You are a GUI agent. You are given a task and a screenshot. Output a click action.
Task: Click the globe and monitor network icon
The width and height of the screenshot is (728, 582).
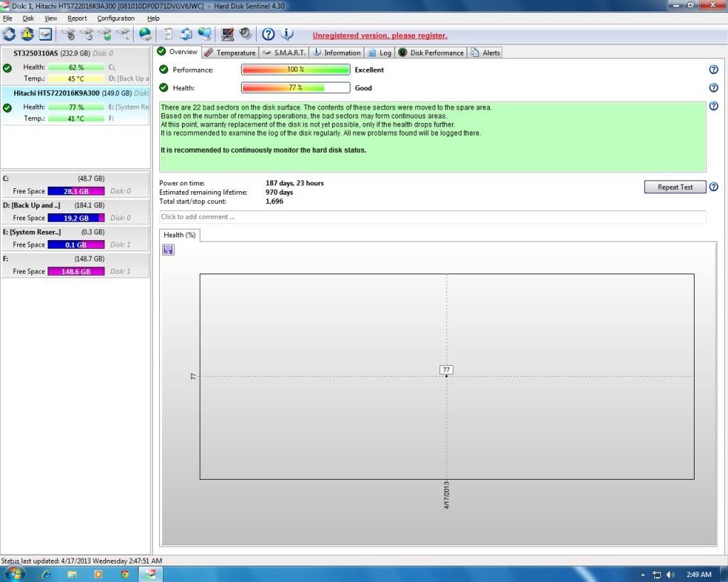204,34
